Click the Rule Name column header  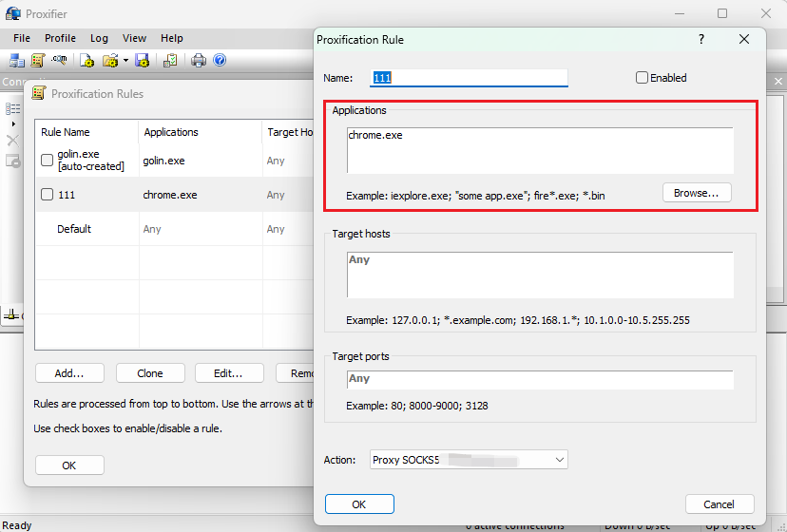(x=86, y=132)
